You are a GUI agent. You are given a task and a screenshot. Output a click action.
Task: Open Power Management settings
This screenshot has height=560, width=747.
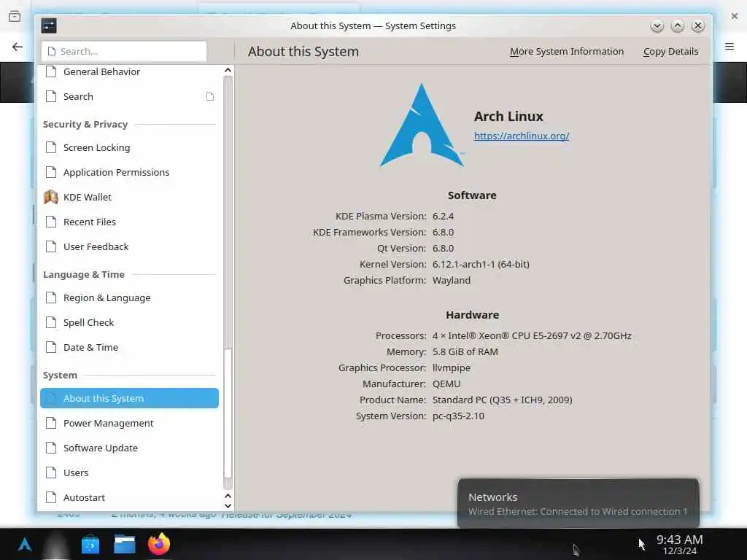click(x=130, y=423)
